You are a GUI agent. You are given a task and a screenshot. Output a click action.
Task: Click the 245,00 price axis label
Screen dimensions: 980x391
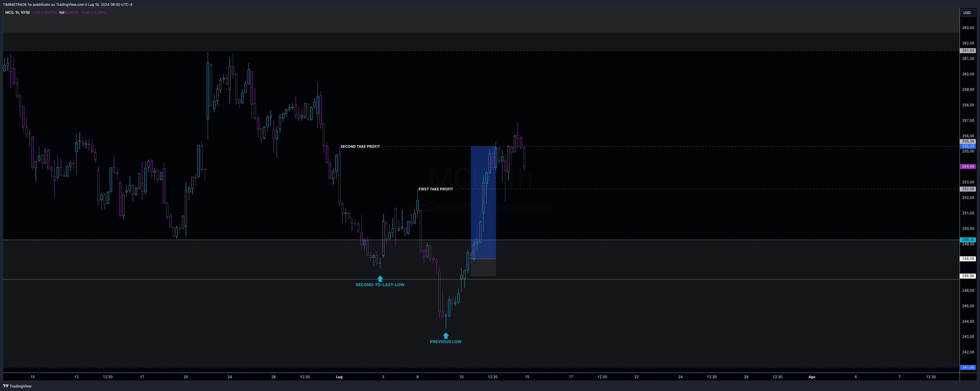click(968, 306)
